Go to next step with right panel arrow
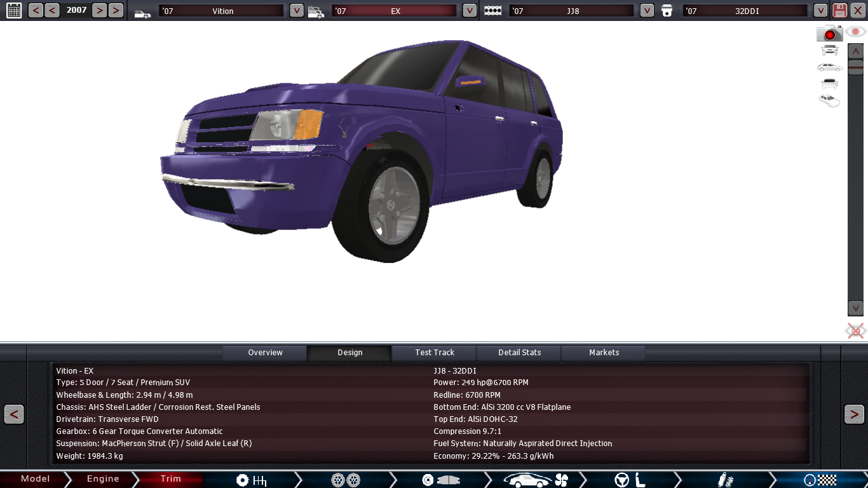 (x=854, y=414)
